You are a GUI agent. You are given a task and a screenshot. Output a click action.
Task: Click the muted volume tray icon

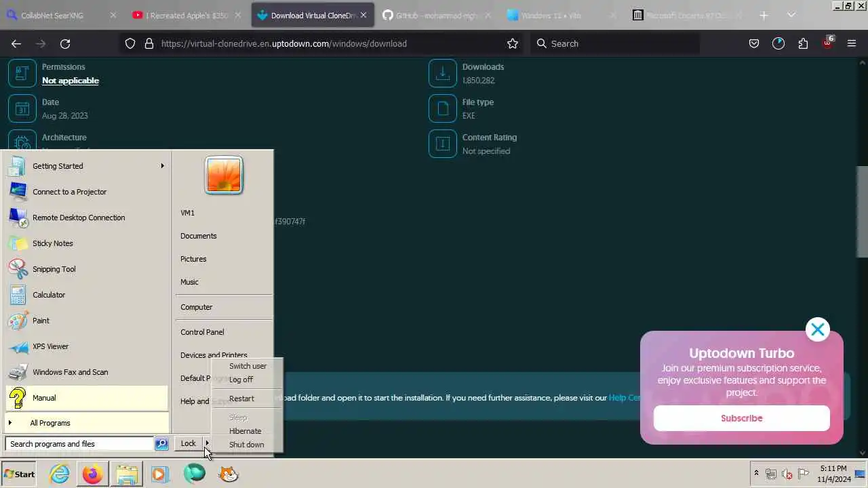click(x=787, y=474)
